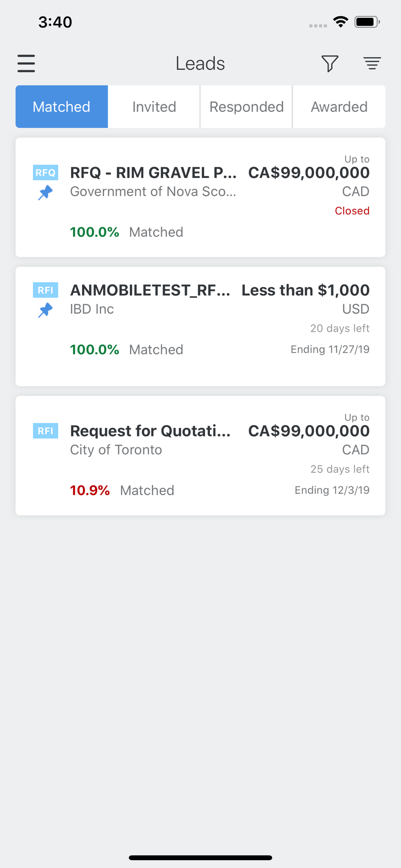Tap the Government of Nova Scotia organization name
The image size is (401, 868).
tap(153, 191)
